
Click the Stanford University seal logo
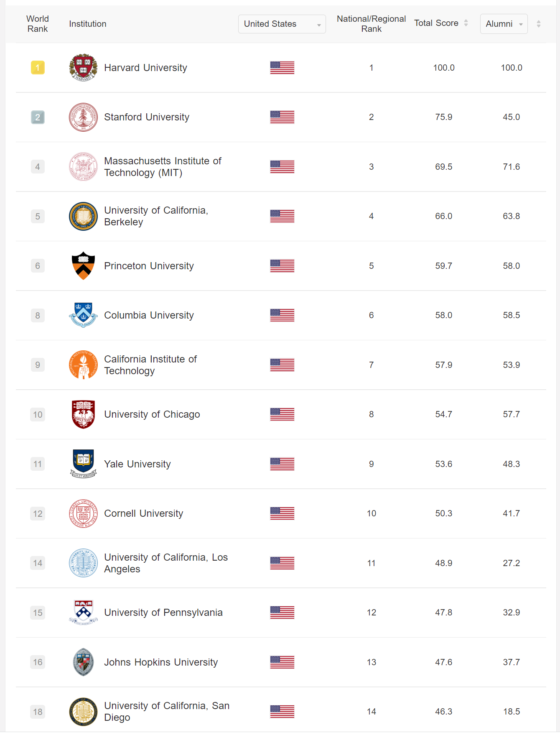click(83, 117)
